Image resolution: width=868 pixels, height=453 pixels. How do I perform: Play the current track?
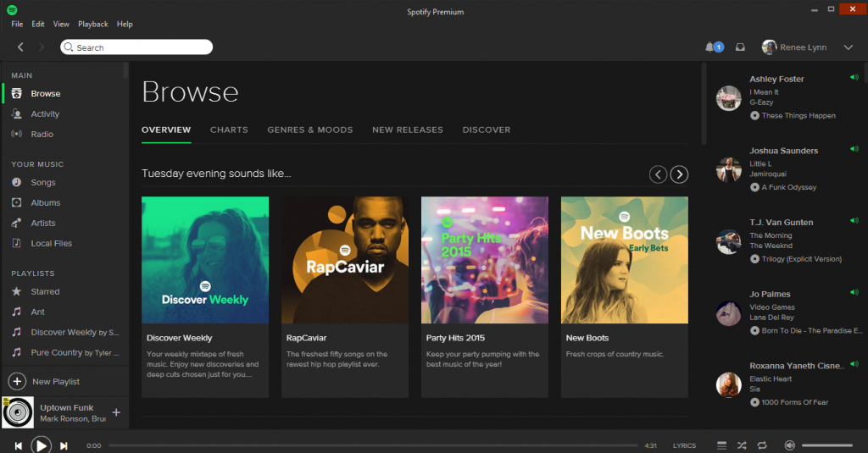tap(41, 445)
